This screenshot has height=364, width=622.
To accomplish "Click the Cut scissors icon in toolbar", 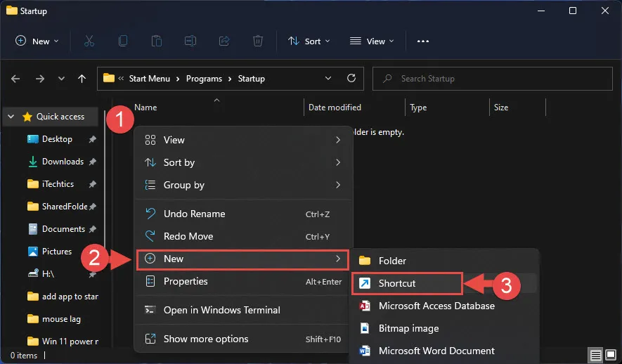I will [90, 41].
